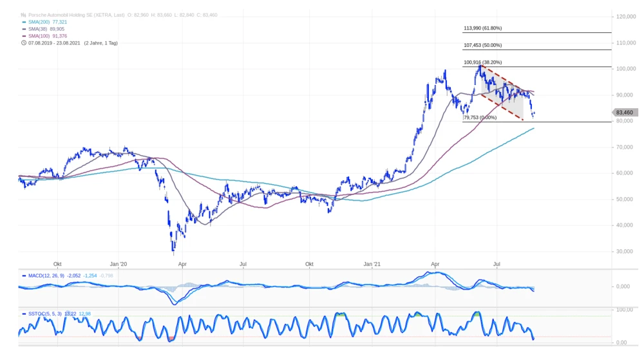Click the 07.08.2019 - 23.08.2021 date range
Image resolution: width=644 pixels, height=347 pixels.
(x=55, y=43)
